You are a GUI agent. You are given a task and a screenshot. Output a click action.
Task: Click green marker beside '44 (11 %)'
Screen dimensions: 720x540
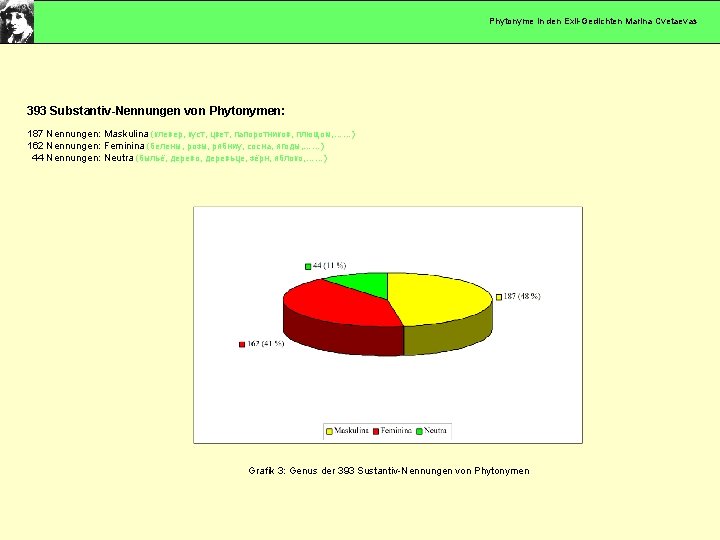point(308,266)
